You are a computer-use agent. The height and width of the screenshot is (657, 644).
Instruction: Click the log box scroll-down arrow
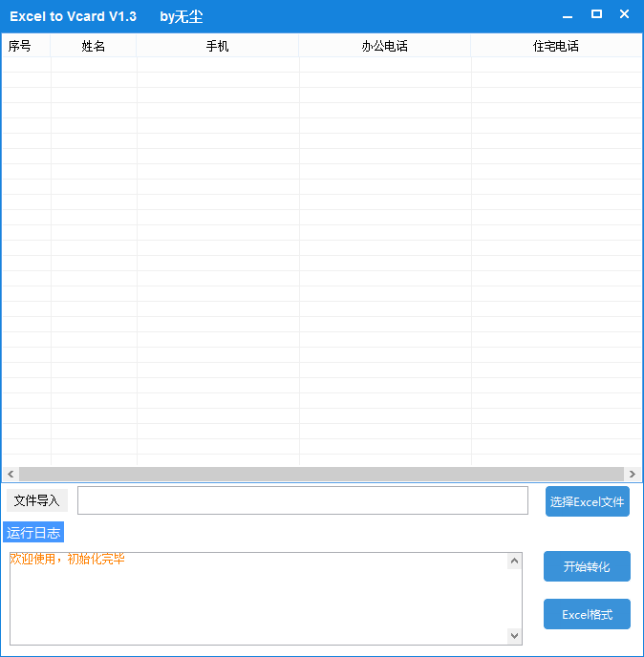514,636
